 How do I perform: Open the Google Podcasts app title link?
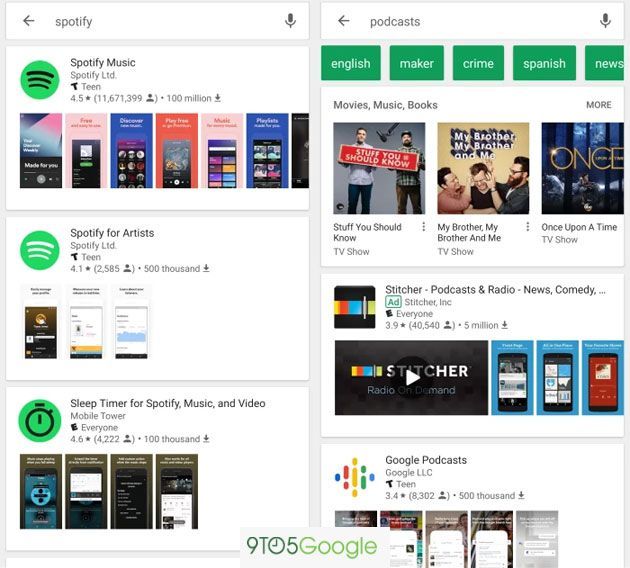[426, 460]
